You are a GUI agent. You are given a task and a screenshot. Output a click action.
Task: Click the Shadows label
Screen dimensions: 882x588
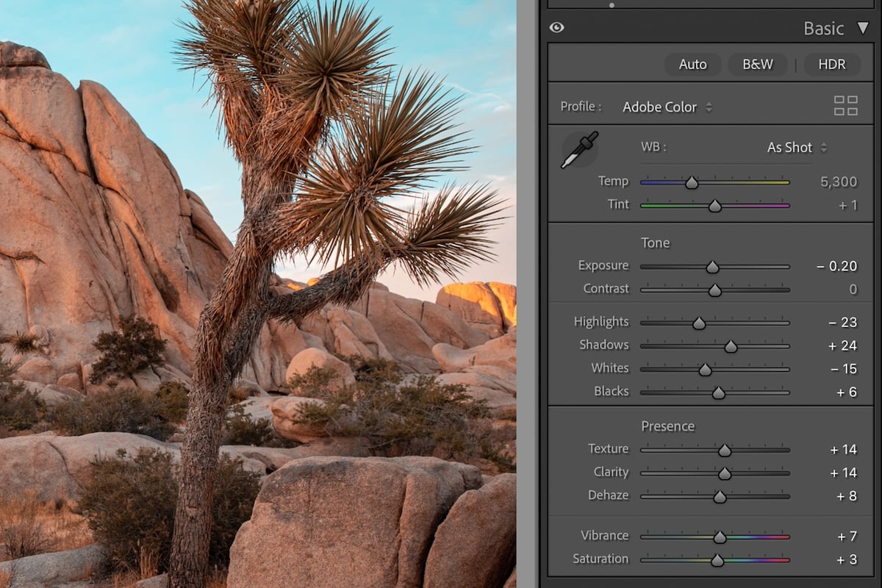point(604,345)
